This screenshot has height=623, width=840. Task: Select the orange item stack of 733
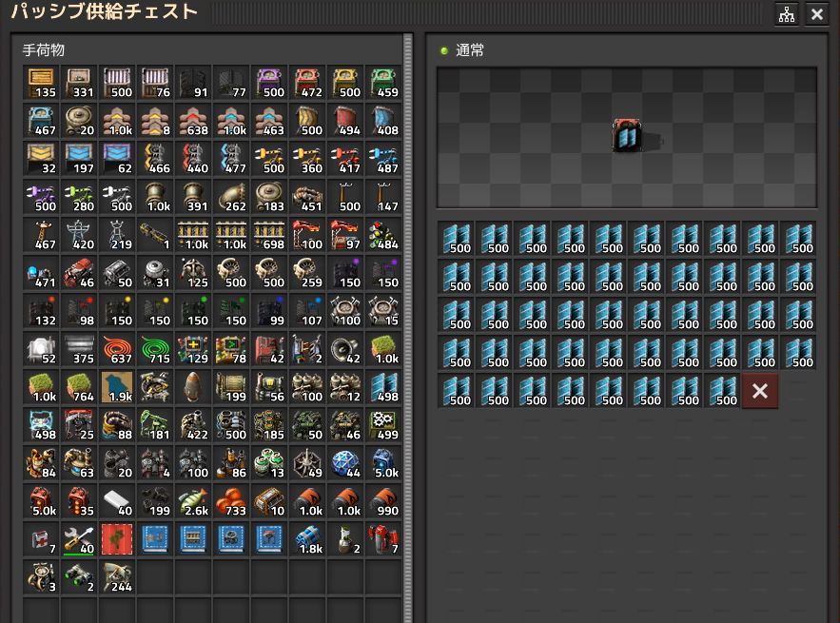click(x=231, y=501)
